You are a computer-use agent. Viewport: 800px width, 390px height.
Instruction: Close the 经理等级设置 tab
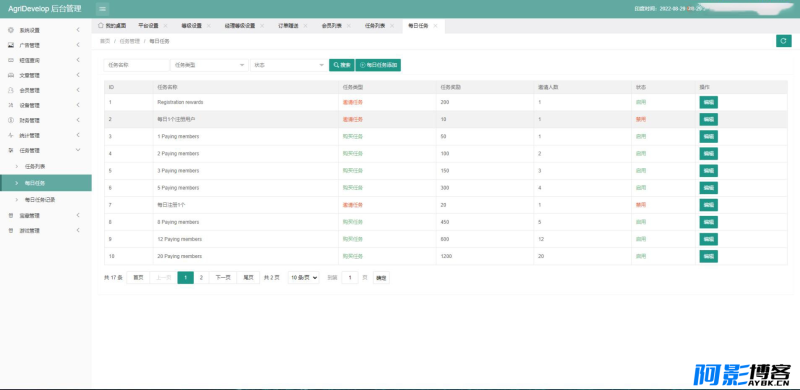(262, 26)
